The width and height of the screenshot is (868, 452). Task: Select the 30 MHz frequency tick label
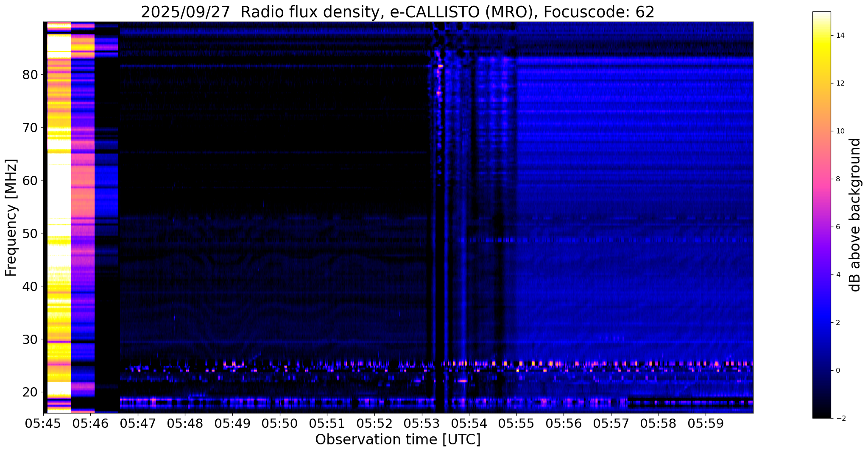pos(30,339)
